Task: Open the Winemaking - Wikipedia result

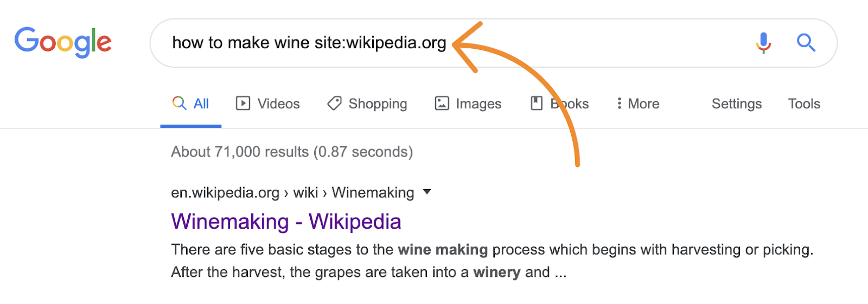Action: point(286,222)
